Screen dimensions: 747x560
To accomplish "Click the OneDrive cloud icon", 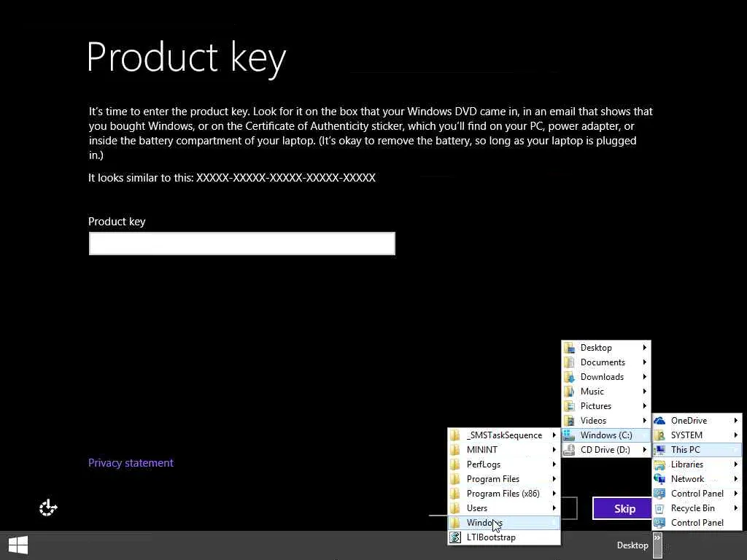I will (659, 421).
